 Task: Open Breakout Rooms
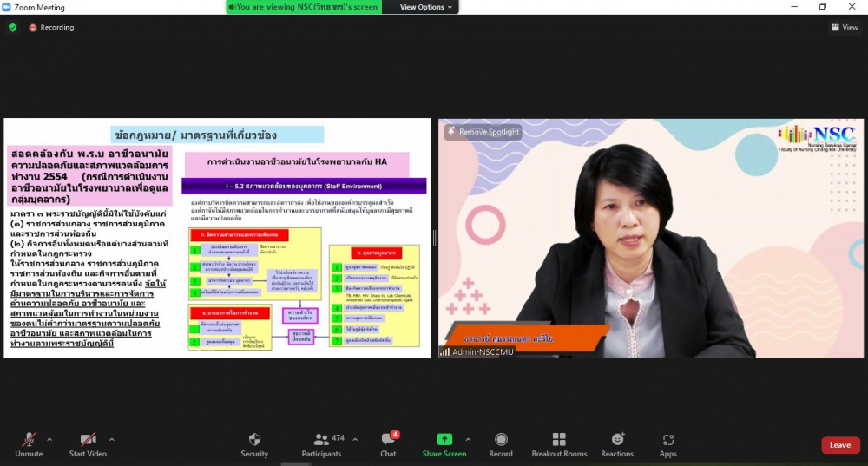(559, 440)
